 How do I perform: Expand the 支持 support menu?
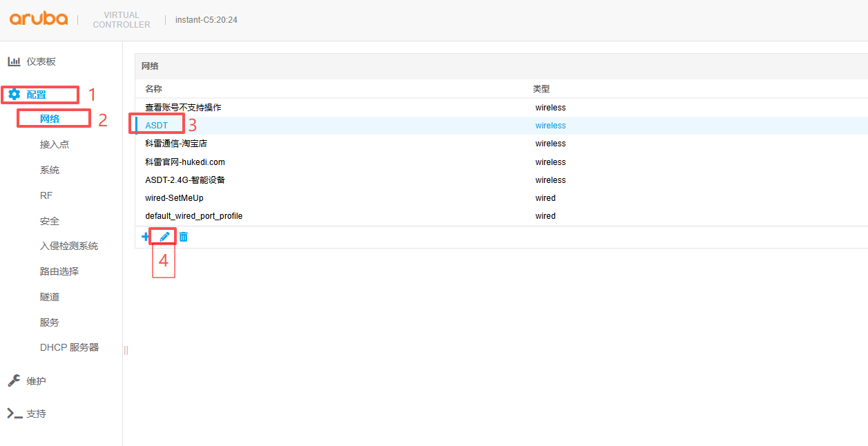coord(36,414)
